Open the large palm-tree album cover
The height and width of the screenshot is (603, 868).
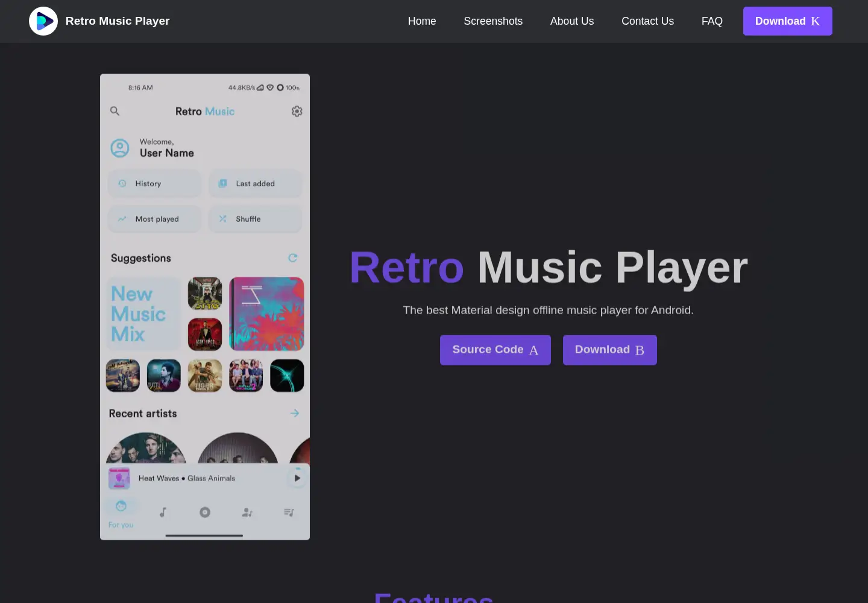pos(266,314)
